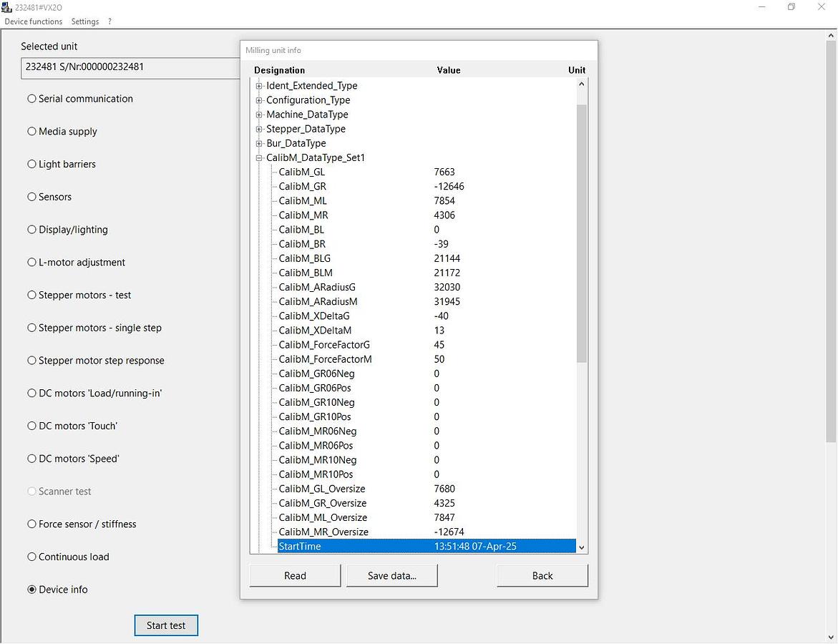Viewport: 838px width, 644px height.
Task: Pick the Force sensor / stiffness option
Action: click(31, 525)
